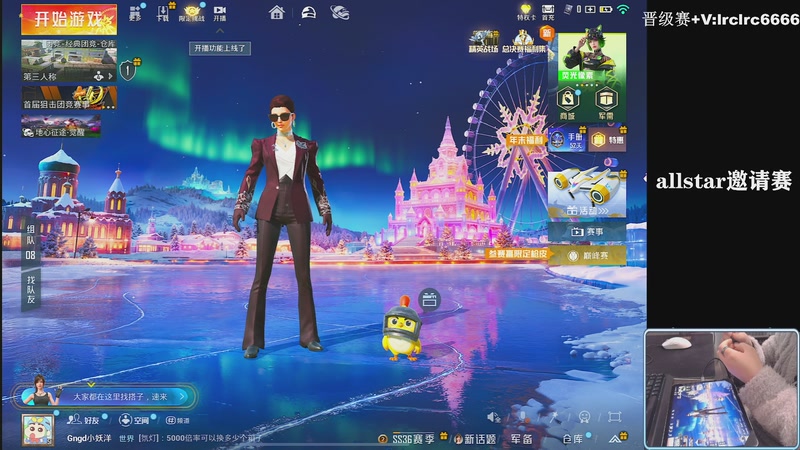Viewport: 800px width, 450px height.
Task: Open the 频道 channel icon
Action: click(x=178, y=420)
